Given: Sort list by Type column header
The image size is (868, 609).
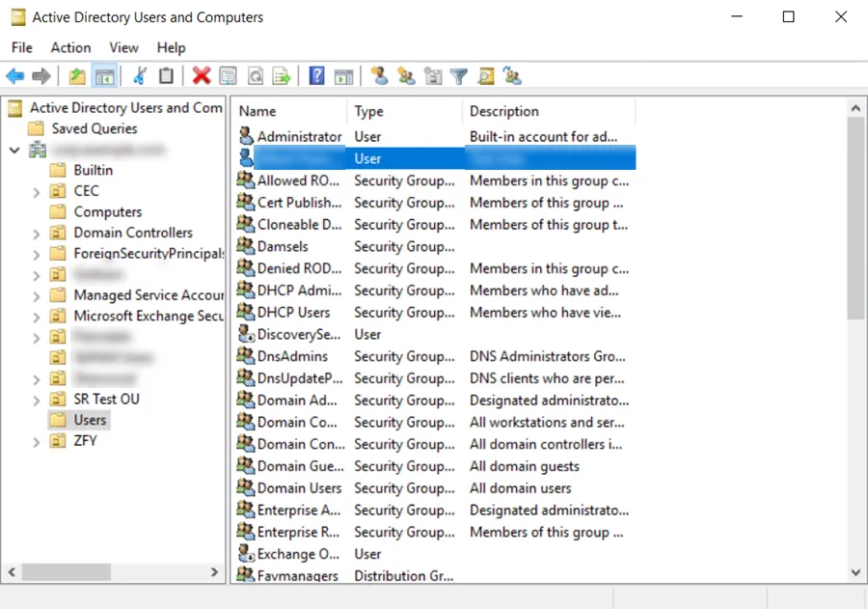Looking at the screenshot, I should (405, 111).
